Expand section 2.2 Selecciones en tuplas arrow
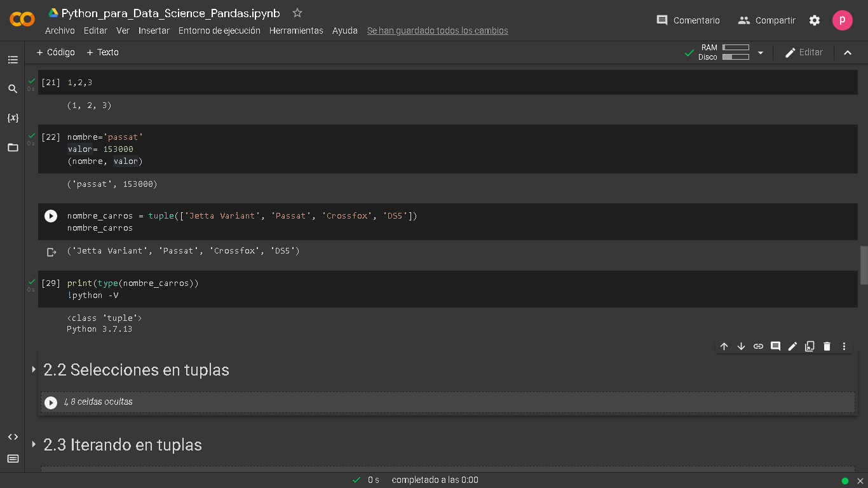Image resolution: width=868 pixels, height=488 pixels. tap(34, 369)
